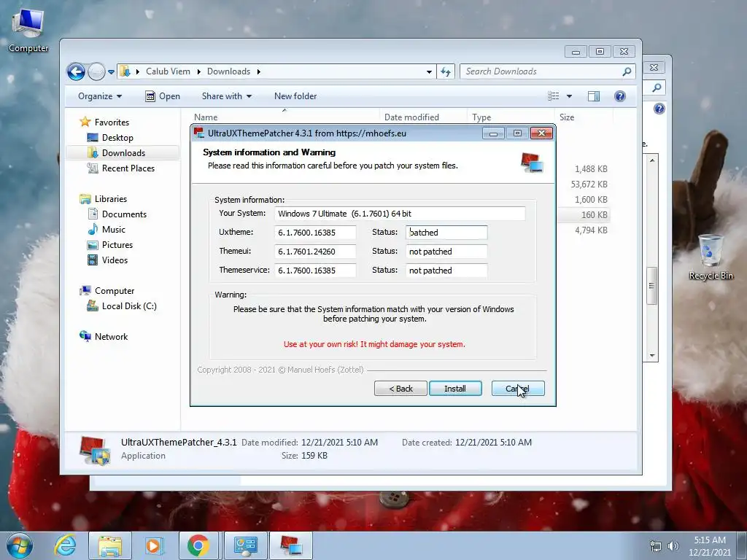The image size is (747, 560).
Task: Click the Explorer Forward navigation arrow
Action: click(x=97, y=72)
